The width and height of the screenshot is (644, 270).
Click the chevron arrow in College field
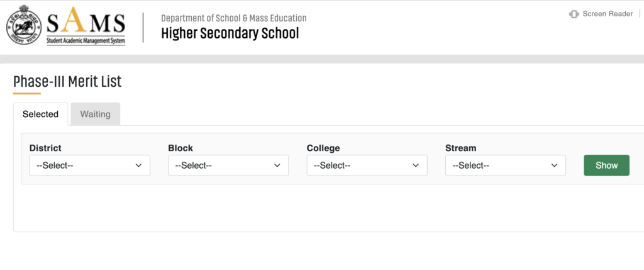click(x=416, y=166)
